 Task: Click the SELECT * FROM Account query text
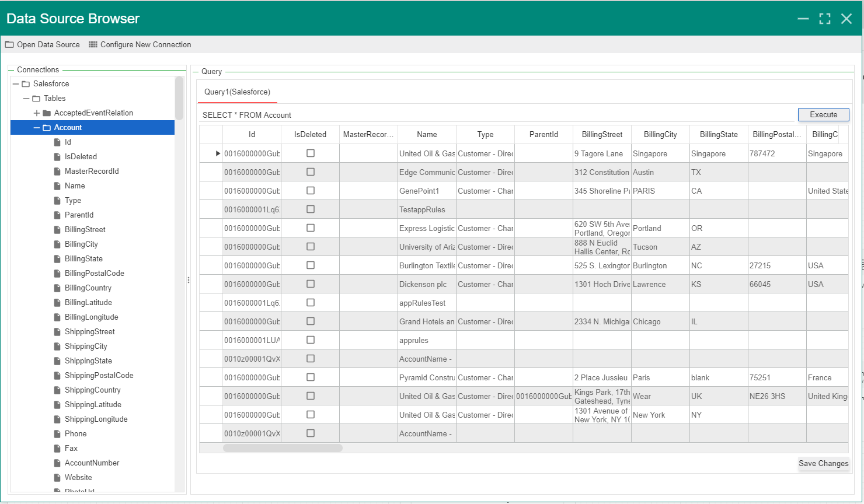(247, 115)
